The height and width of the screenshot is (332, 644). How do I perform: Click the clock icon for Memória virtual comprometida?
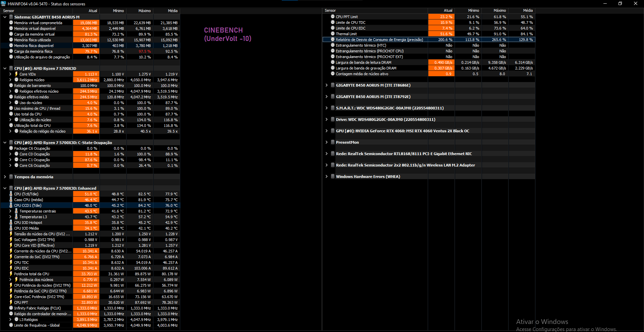pos(11,23)
